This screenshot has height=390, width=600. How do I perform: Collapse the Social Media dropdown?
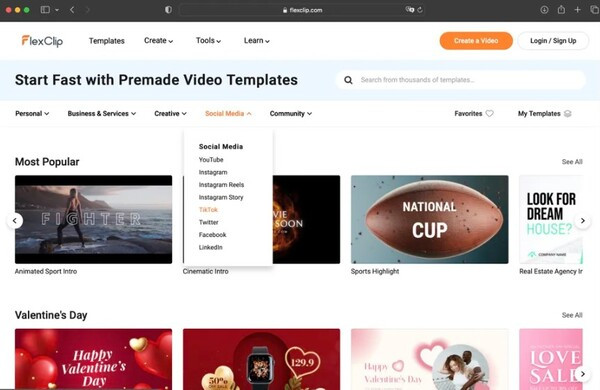228,113
